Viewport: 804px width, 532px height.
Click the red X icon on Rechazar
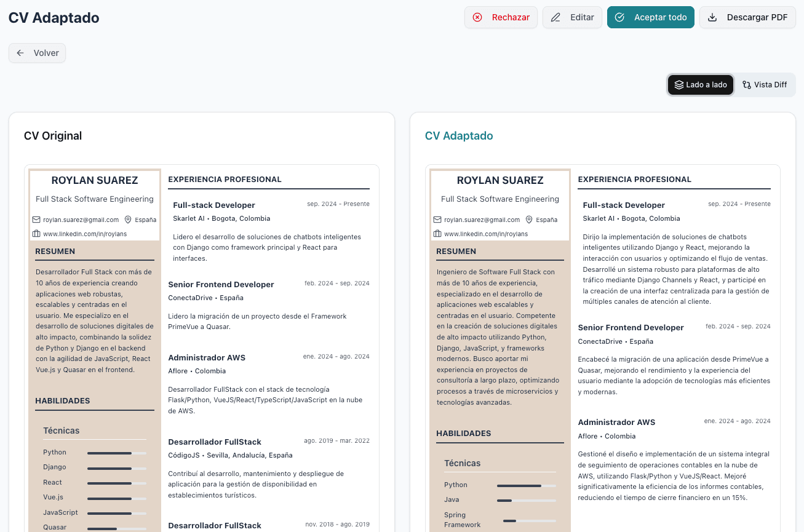coord(478,17)
